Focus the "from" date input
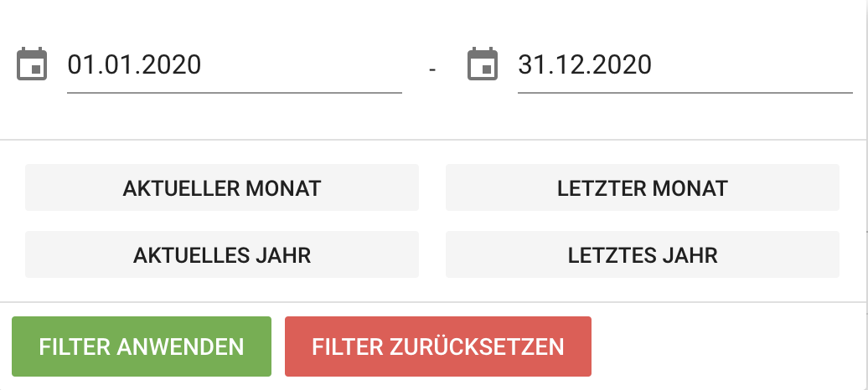Screen dimensions: 868x390 pyautogui.click(x=234, y=65)
